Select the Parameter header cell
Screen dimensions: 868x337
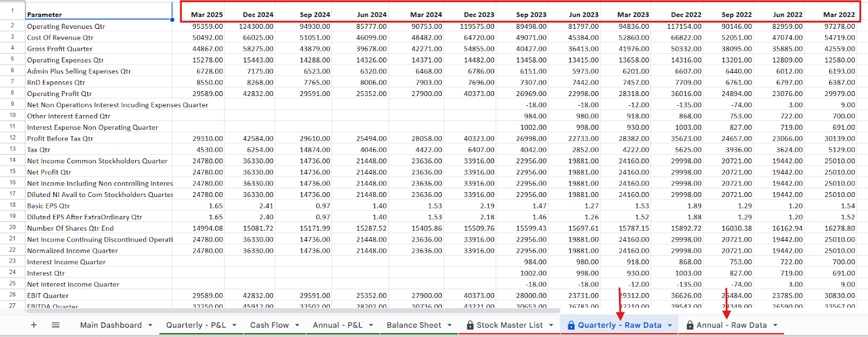pos(99,11)
